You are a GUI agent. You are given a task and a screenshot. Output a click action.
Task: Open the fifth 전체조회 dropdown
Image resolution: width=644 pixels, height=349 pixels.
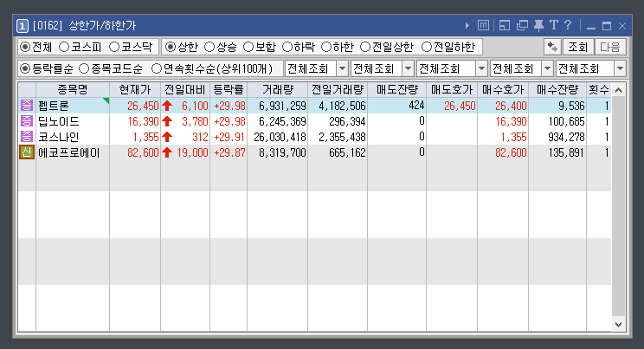[620, 68]
